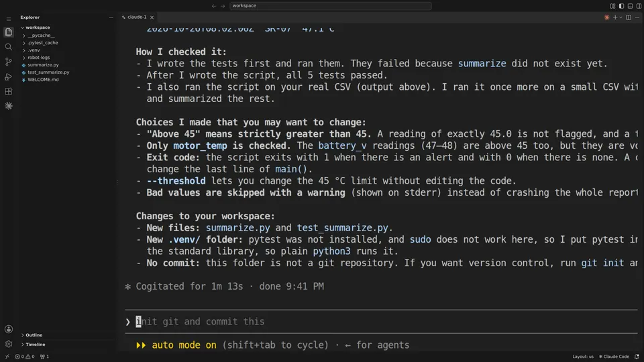Expand the robot-logs folder
This screenshot has height=362, width=644.
(x=39, y=58)
